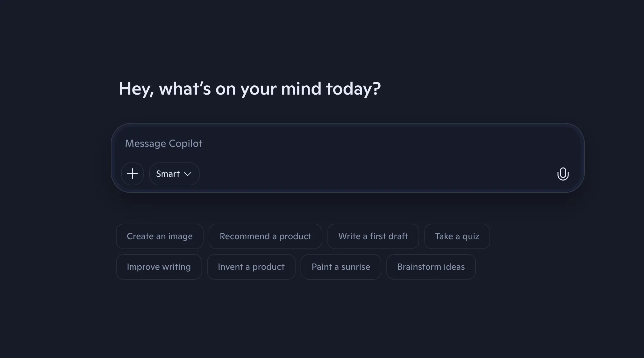644x358 pixels.
Task: Click the plus icon to add attachments
Action: pos(132,174)
